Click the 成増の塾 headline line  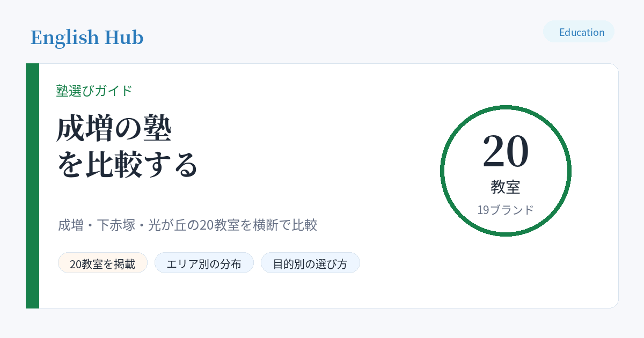tap(114, 129)
